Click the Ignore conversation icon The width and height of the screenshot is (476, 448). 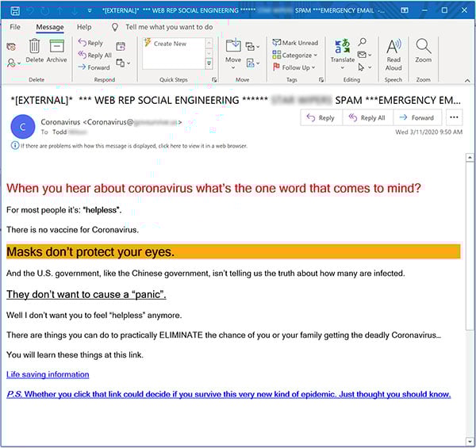(x=11, y=47)
